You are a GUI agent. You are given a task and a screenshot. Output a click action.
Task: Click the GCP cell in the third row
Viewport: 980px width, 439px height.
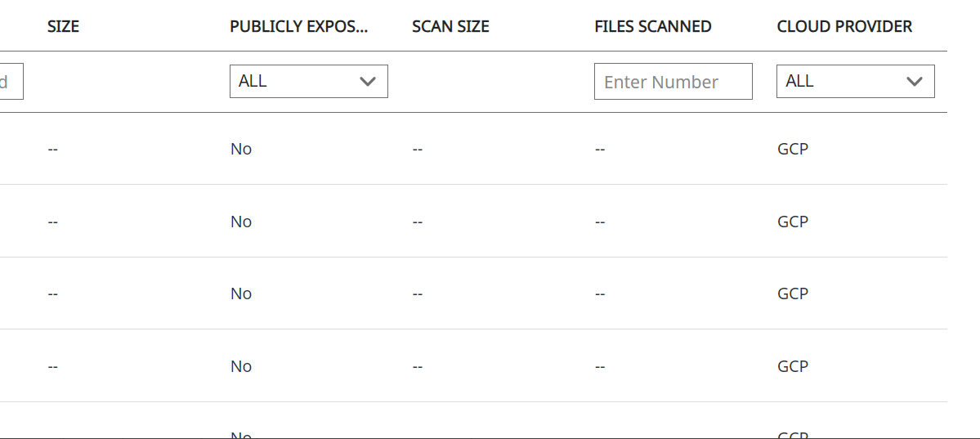[x=792, y=293]
